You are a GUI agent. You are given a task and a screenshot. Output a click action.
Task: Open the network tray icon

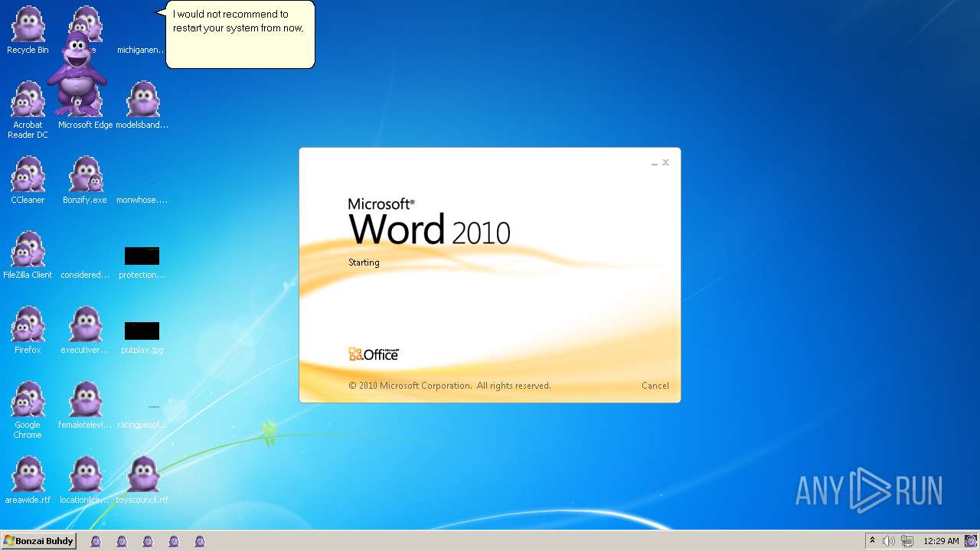pyautogui.click(x=907, y=541)
